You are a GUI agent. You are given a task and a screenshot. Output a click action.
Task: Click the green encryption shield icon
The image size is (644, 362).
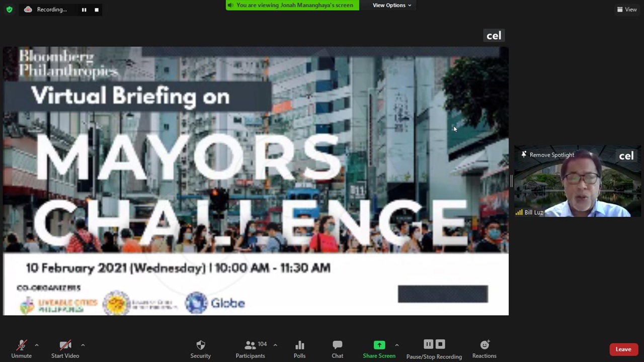pyautogui.click(x=9, y=10)
